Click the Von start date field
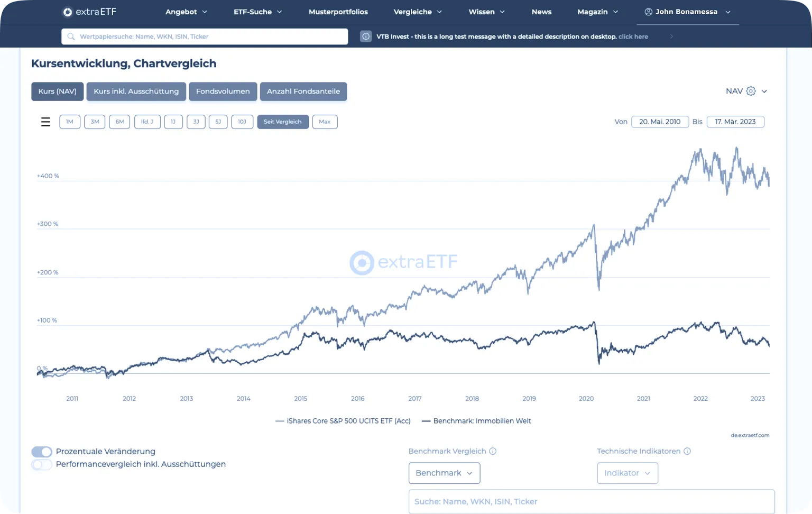The height and width of the screenshot is (514, 812). tap(660, 122)
